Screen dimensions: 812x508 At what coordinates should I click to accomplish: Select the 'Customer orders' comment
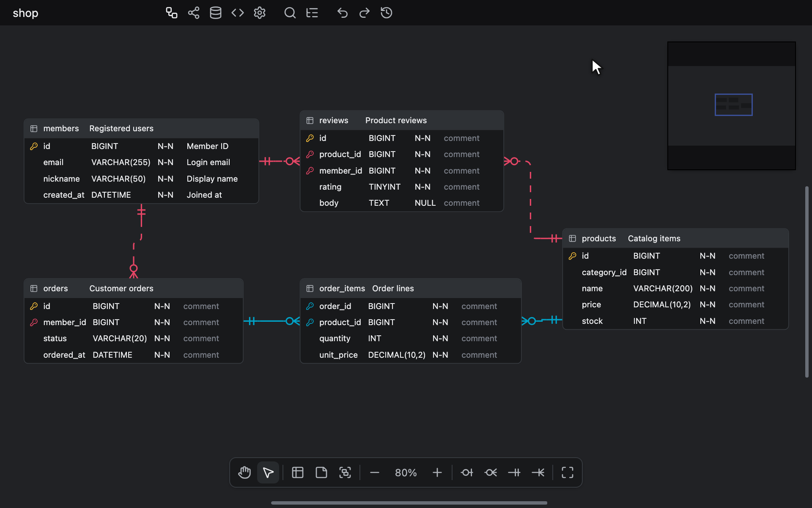(x=121, y=289)
